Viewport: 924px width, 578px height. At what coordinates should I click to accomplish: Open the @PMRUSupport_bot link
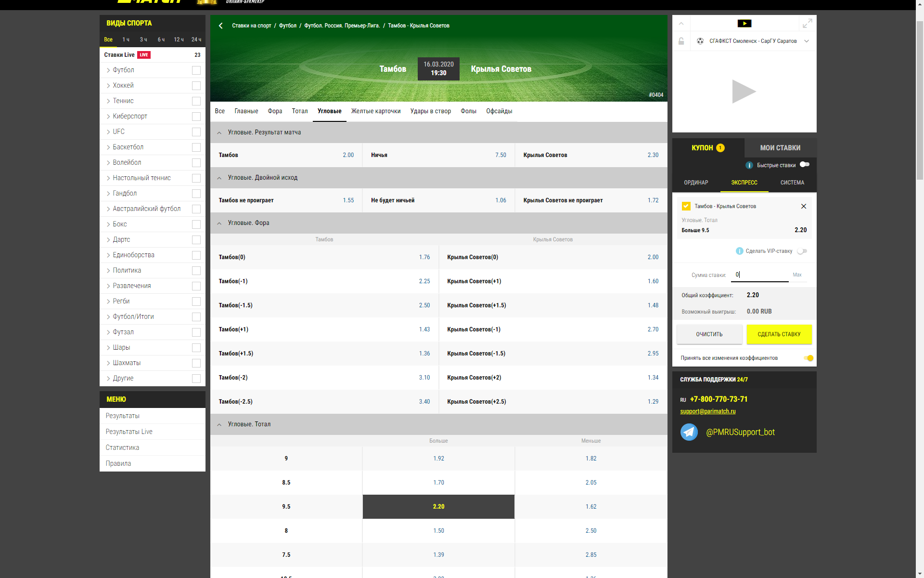(740, 432)
